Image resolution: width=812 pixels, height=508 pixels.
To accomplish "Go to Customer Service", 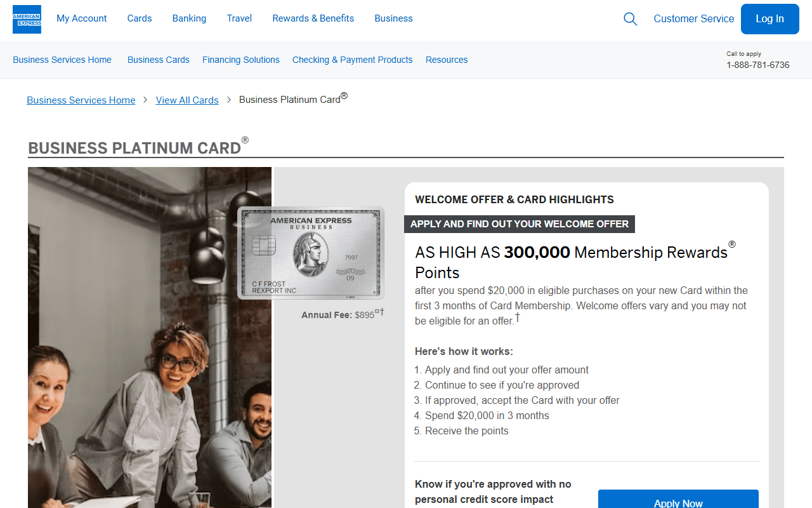I will (x=694, y=19).
